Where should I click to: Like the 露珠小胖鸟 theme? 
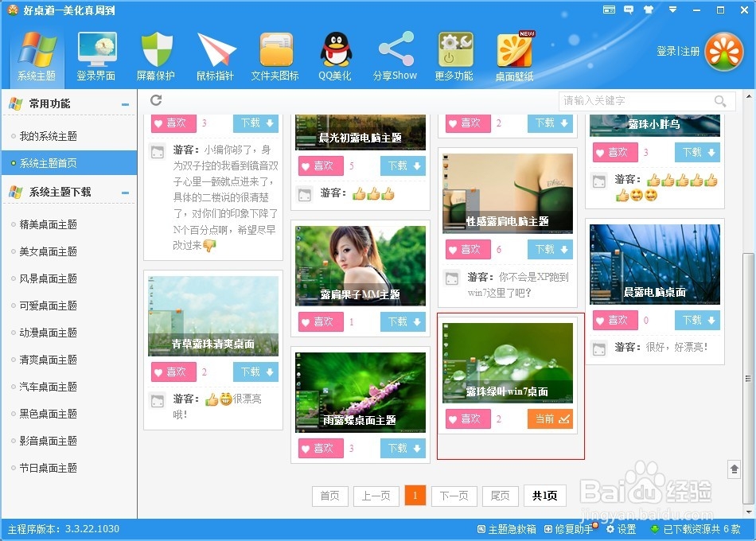click(615, 153)
